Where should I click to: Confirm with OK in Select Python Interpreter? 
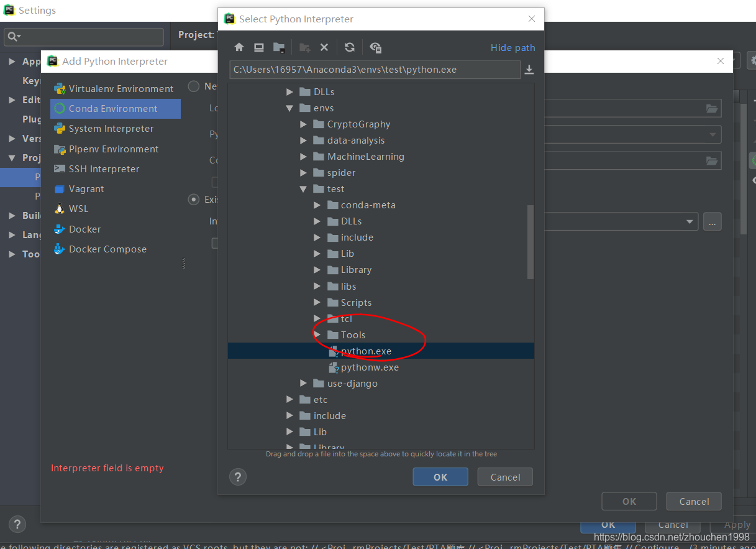click(440, 477)
